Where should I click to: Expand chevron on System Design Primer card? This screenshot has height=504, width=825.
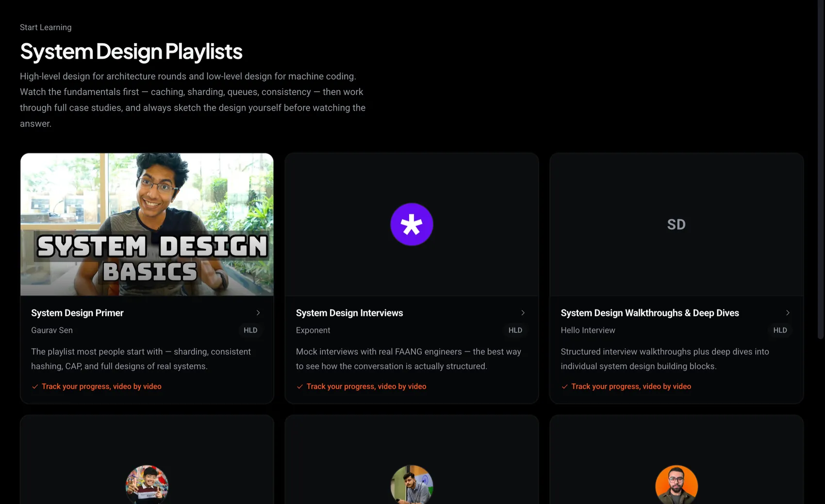click(258, 313)
